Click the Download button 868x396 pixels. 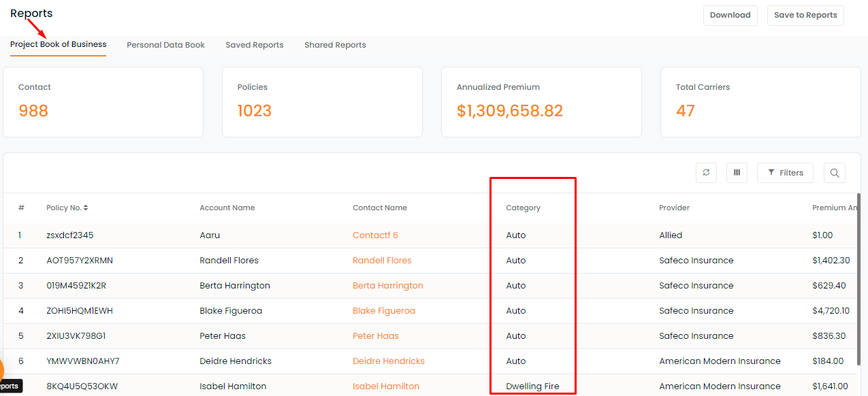730,16
